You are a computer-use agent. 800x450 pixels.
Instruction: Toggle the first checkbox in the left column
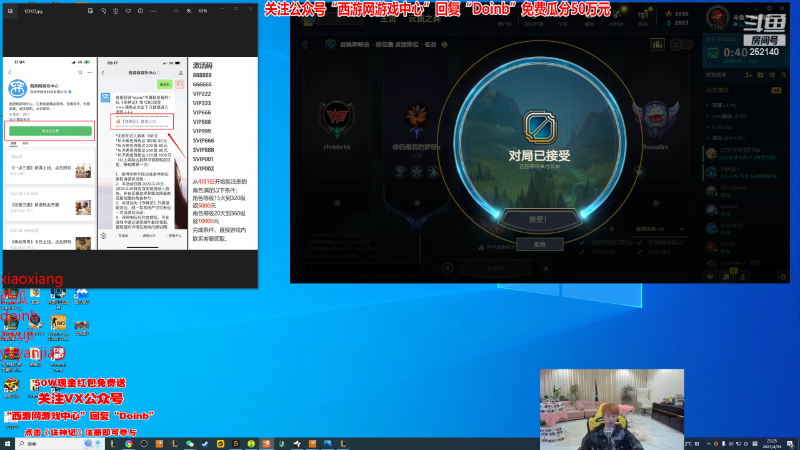click(582, 242)
